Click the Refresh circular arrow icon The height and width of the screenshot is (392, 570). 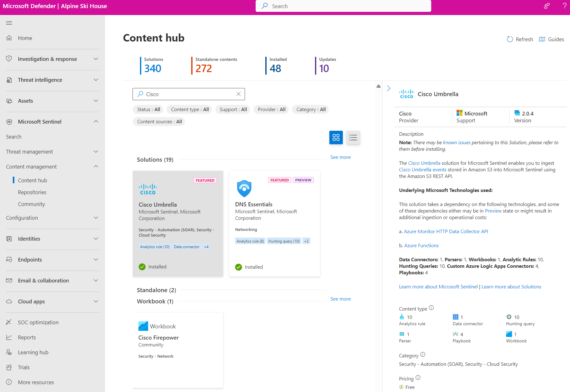[x=510, y=39]
